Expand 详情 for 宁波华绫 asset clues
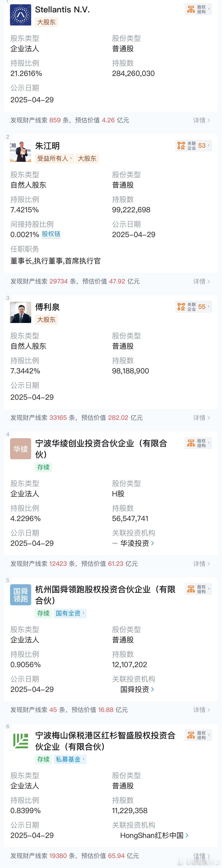 (x=202, y=564)
